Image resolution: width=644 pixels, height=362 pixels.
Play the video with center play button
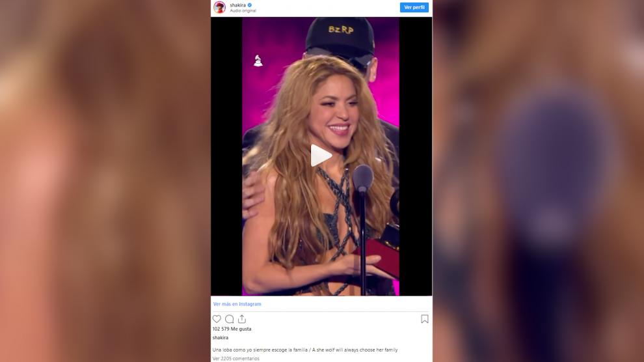[321, 156]
